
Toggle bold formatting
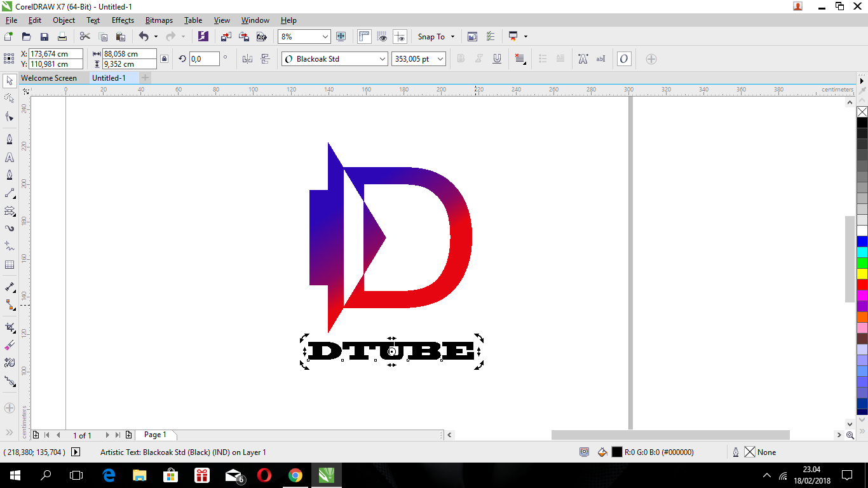(x=461, y=59)
